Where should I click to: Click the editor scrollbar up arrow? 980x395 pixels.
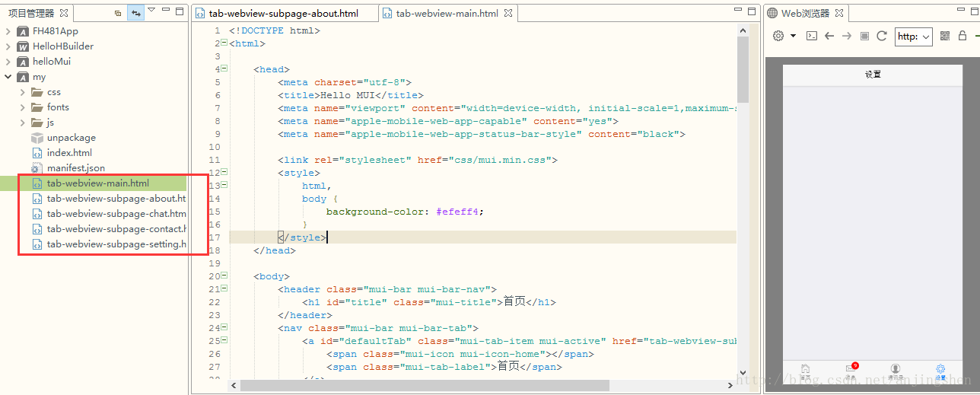pos(743,29)
